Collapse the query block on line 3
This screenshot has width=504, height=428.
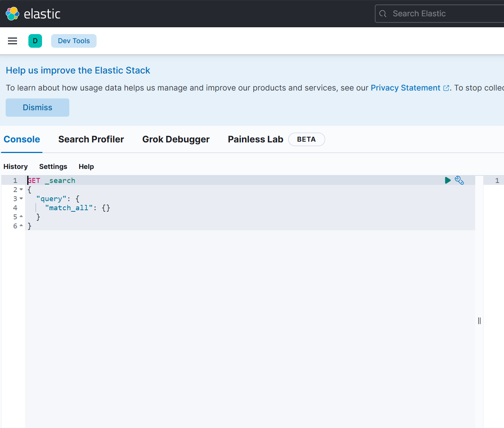point(21,198)
